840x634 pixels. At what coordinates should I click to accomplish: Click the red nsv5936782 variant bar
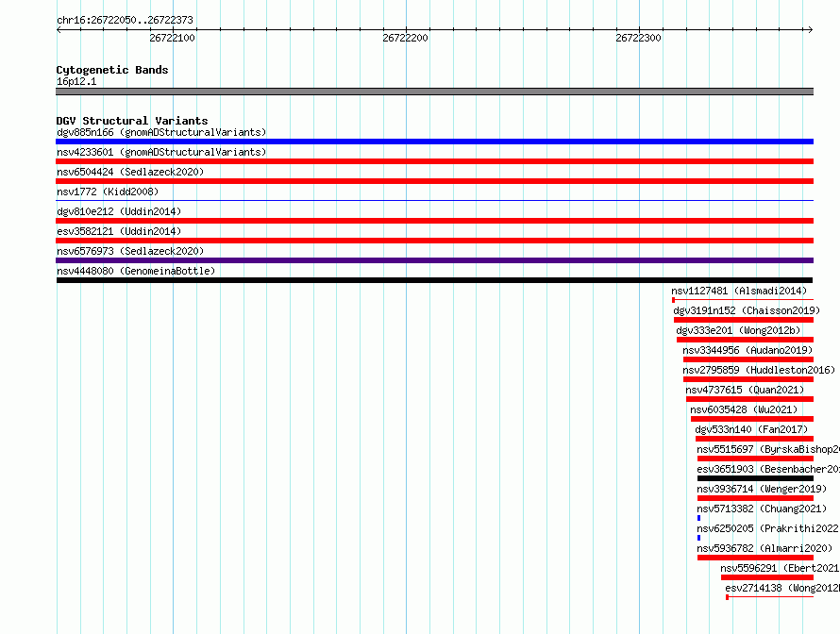[x=755, y=558]
